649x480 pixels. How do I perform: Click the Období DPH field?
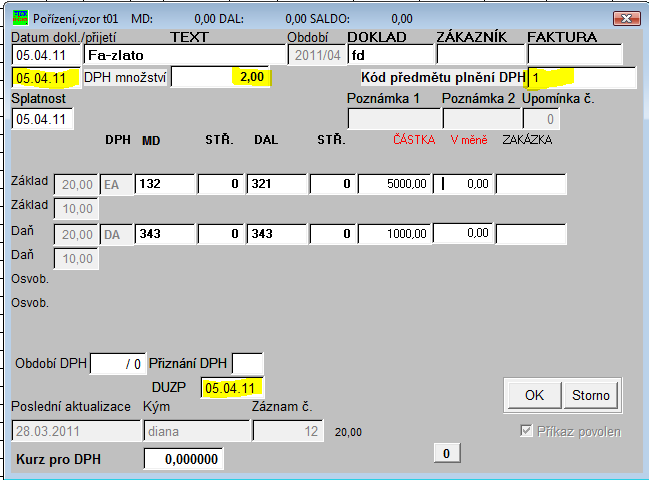(118, 364)
